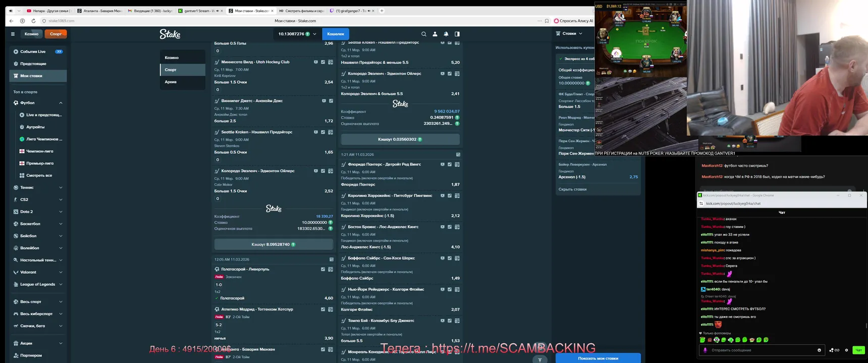Image resolution: width=868 pixels, height=363 pixels.
Task: Click the Казино button in header
Action: coord(31,34)
